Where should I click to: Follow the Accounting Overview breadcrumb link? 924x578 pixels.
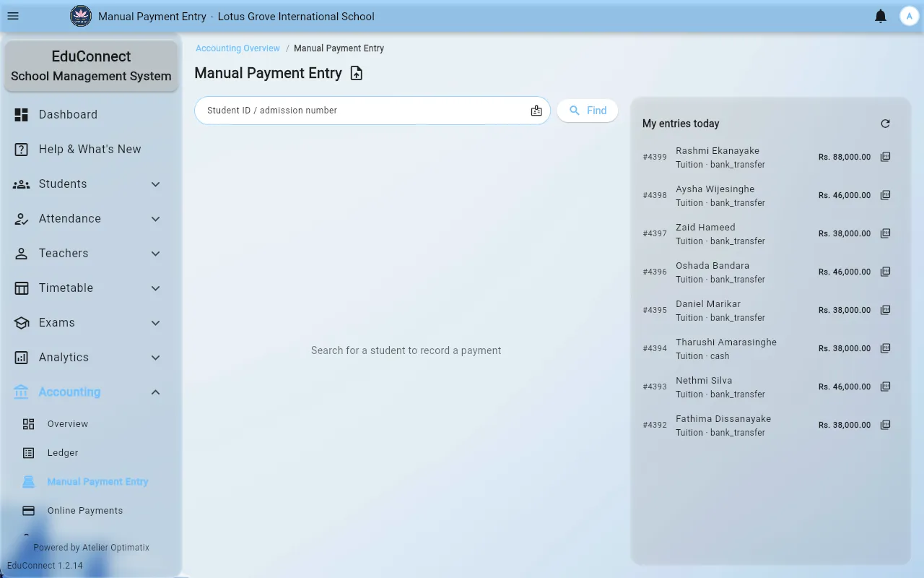(x=237, y=48)
